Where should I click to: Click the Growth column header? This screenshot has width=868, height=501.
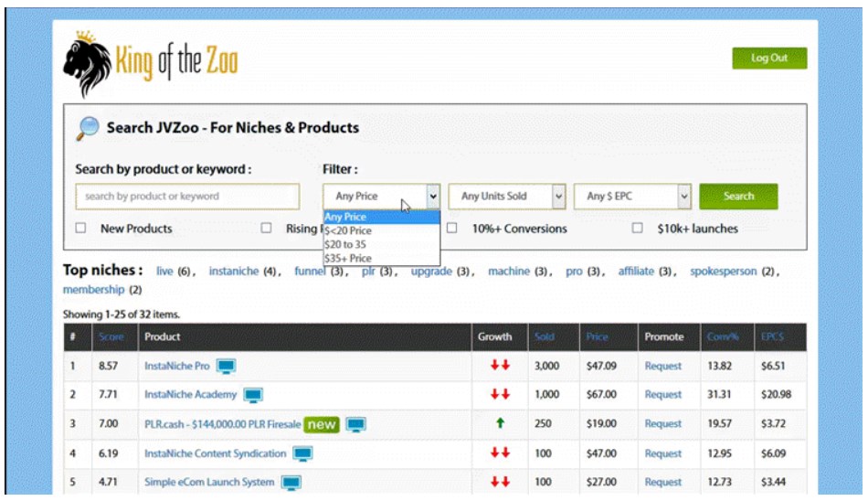click(x=495, y=337)
